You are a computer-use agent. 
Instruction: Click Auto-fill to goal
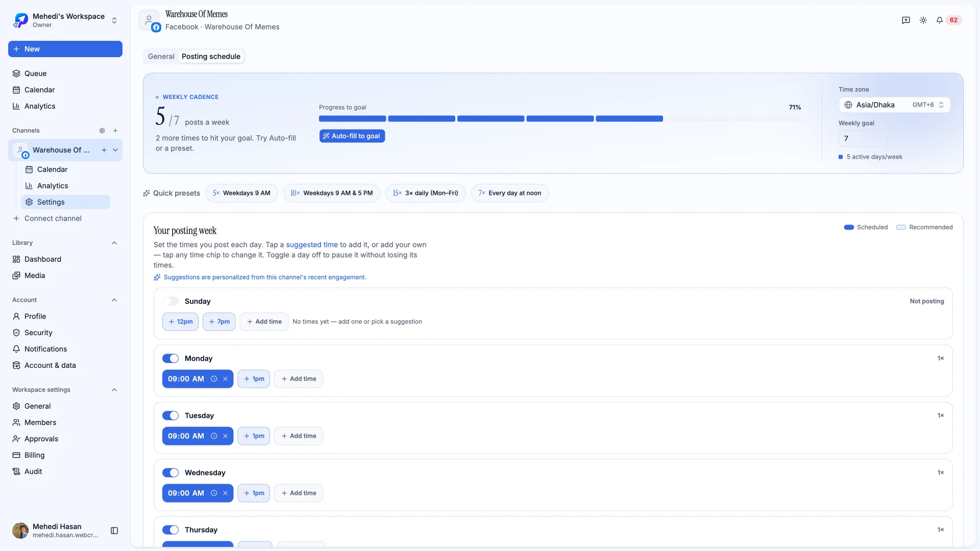pyautogui.click(x=352, y=136)
